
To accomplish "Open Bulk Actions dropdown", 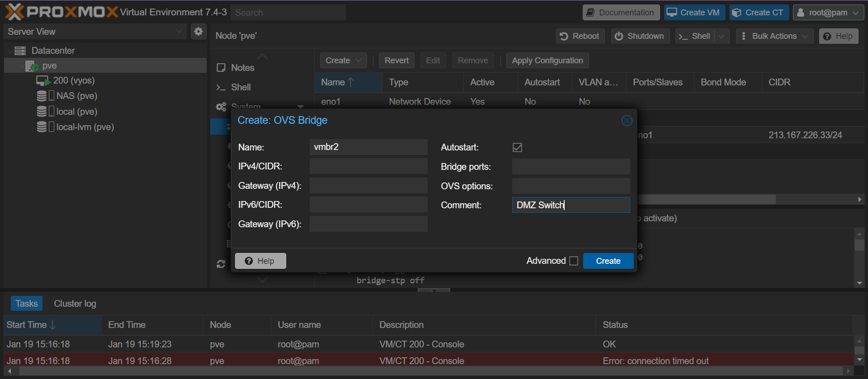I will pos(805,36).
